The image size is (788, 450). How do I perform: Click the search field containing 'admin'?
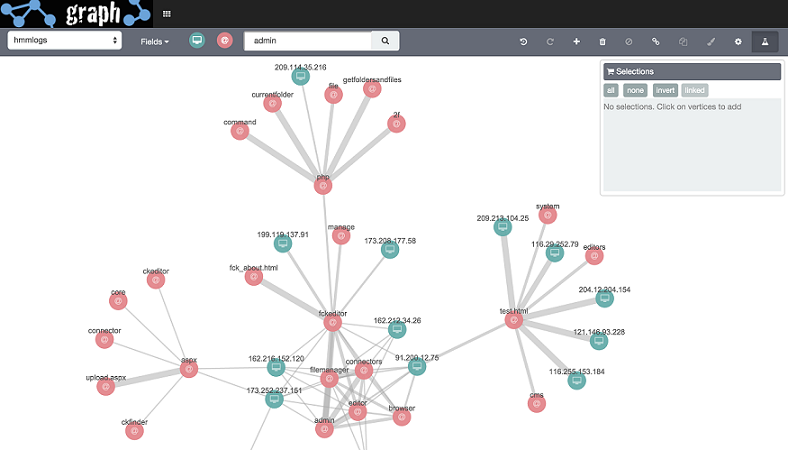click(308, 40)
